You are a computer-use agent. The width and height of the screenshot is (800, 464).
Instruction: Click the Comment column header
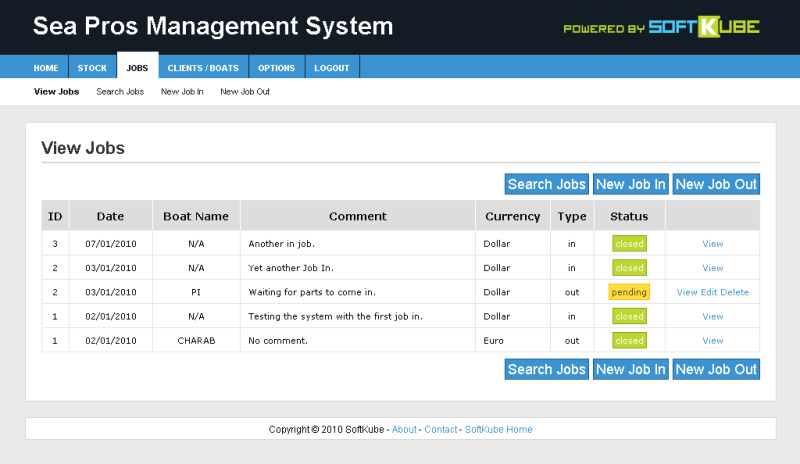pyautogui.click(x=358, y=216)
